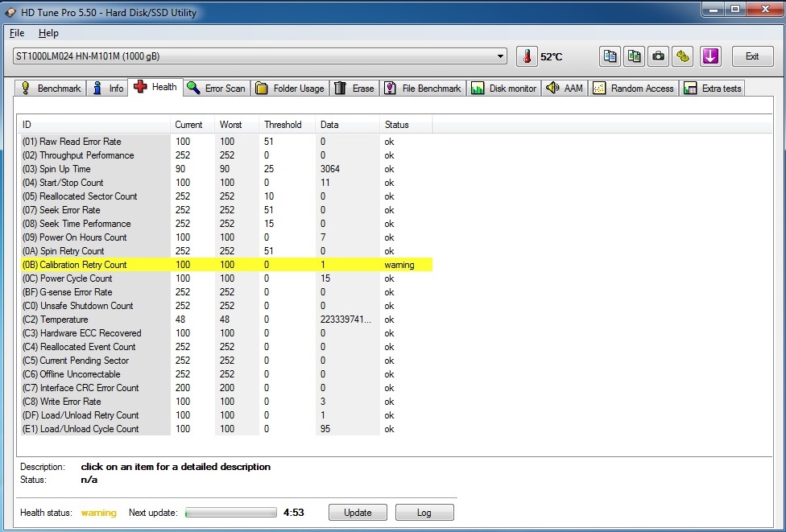Click the Spin Up Time data value 3064
This screenshot has height=532, width=786.
330,169
